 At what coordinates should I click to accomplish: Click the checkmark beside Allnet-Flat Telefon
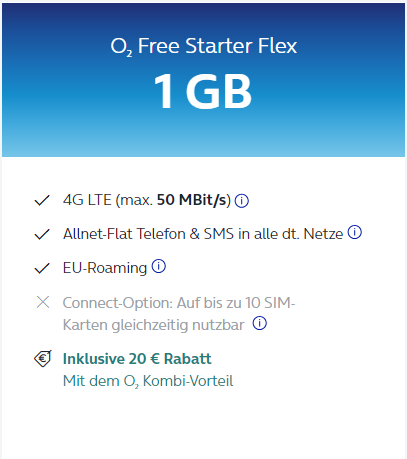(x=42, y=234)
